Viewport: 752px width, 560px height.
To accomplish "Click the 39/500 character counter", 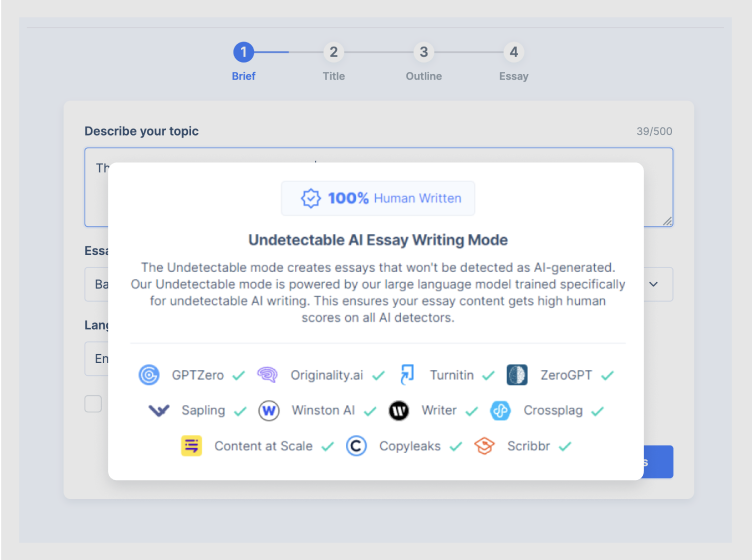I will 654,131.
